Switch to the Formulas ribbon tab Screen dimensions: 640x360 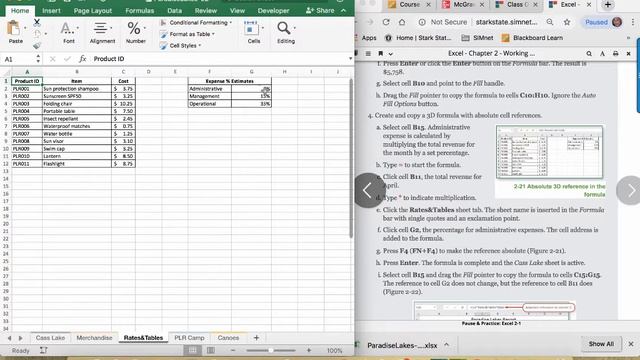click(140, 11)
